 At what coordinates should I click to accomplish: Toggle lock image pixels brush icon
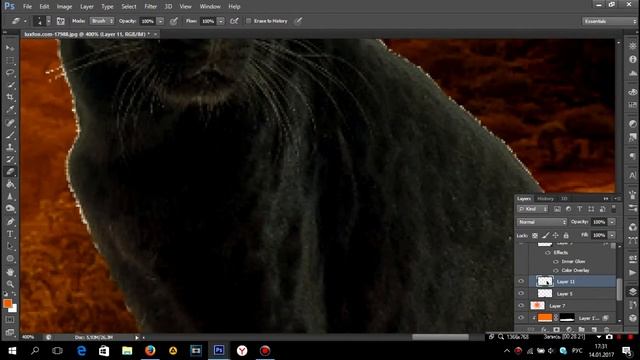pos(545,236)
